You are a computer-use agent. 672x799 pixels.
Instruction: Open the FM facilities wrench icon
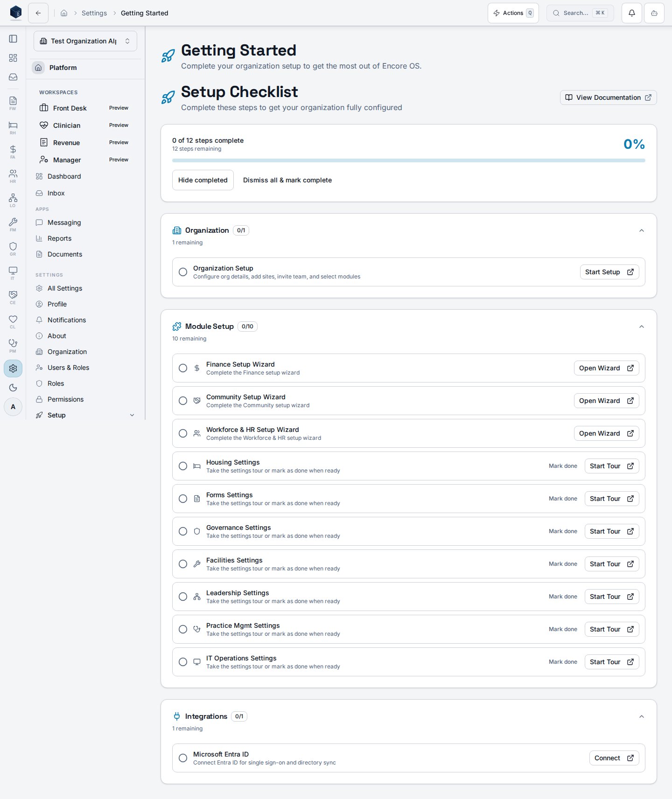(x=13, y=224)
